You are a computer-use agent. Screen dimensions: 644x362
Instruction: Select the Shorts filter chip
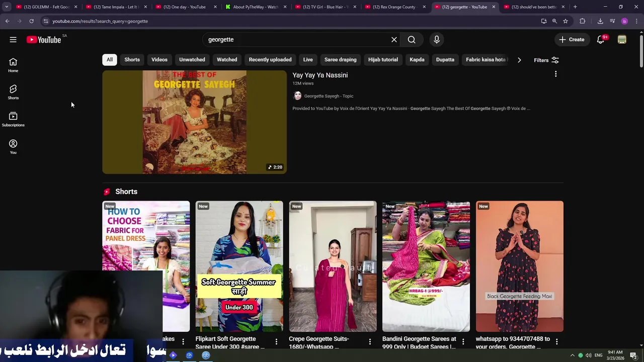click(x=132, y=59)
